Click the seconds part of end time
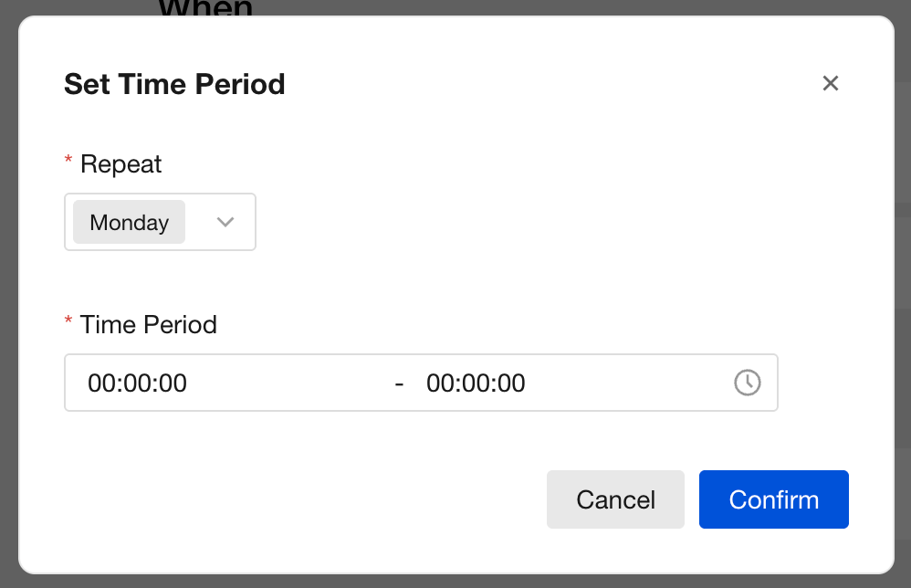The width and height of the screenshot is (911, 588). point(513,383)
